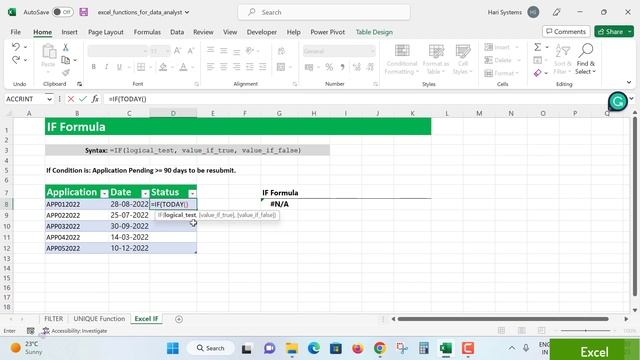
Task: Open the font name dropdown
Action: coord(145,51)
